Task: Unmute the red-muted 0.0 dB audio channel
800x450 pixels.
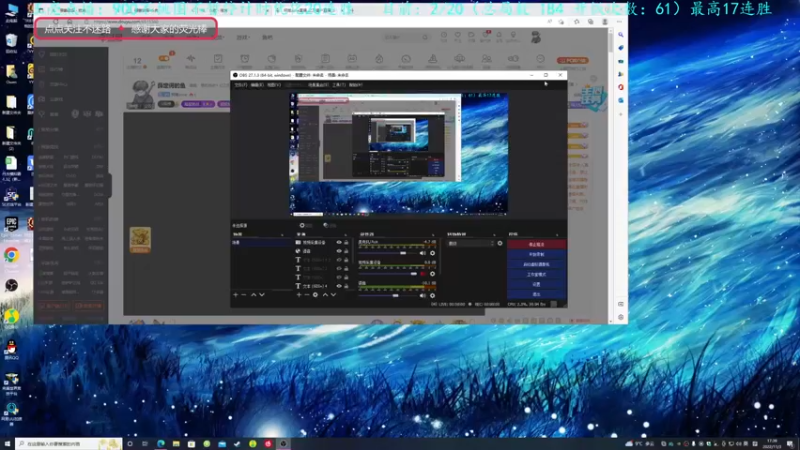Action: point(422,274)
